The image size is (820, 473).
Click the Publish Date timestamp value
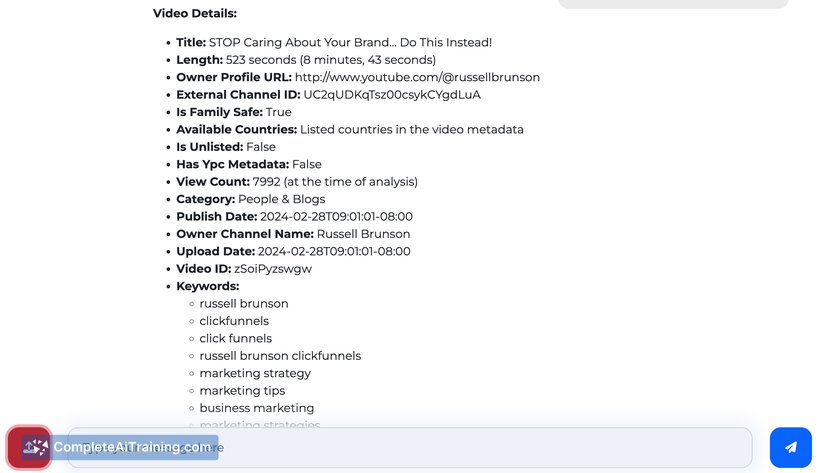[336, 217]
